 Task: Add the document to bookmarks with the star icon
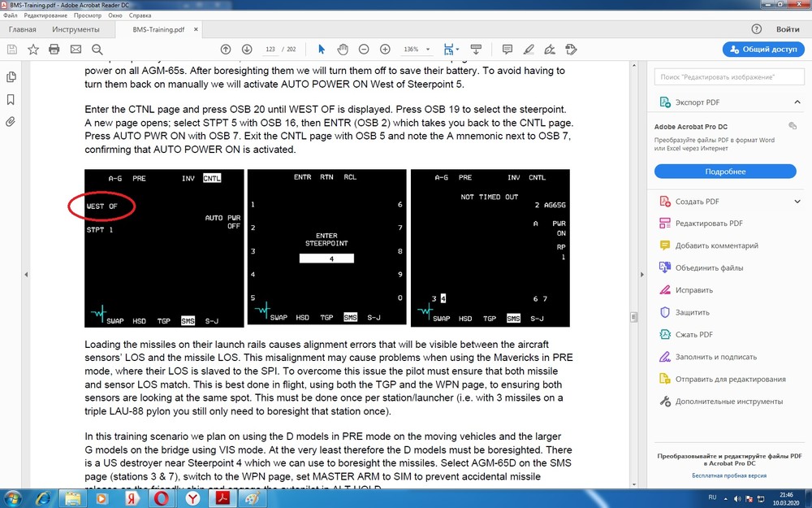pyautogui.click(x=33, y=50)
